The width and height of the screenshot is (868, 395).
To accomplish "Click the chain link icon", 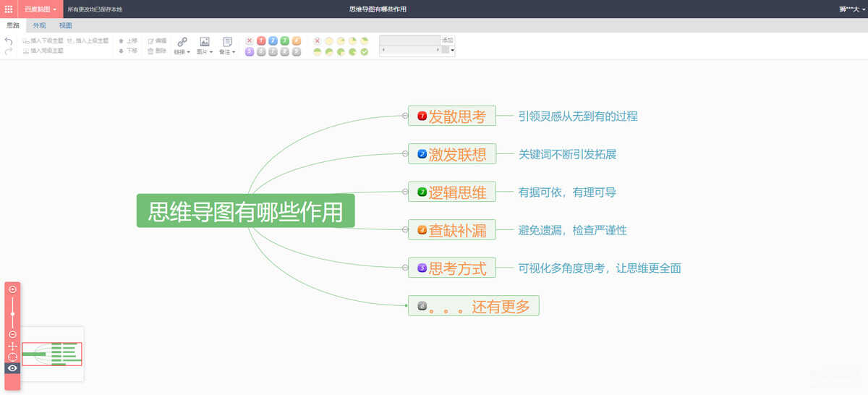I will click(x=182, y=41).
